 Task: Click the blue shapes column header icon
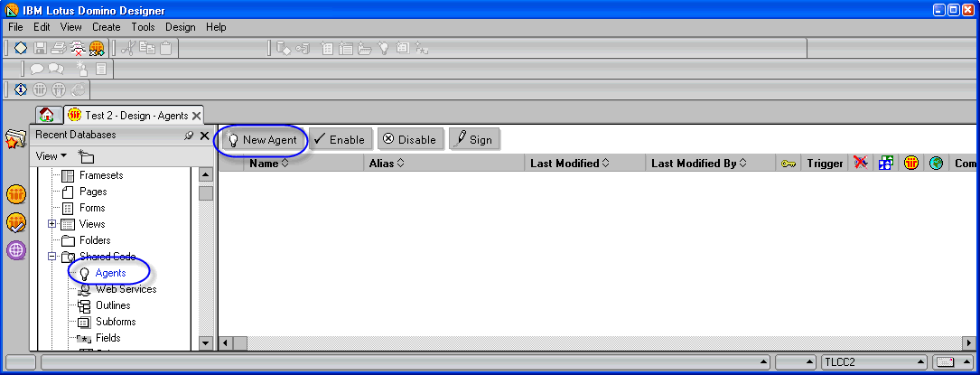point(886,164)
